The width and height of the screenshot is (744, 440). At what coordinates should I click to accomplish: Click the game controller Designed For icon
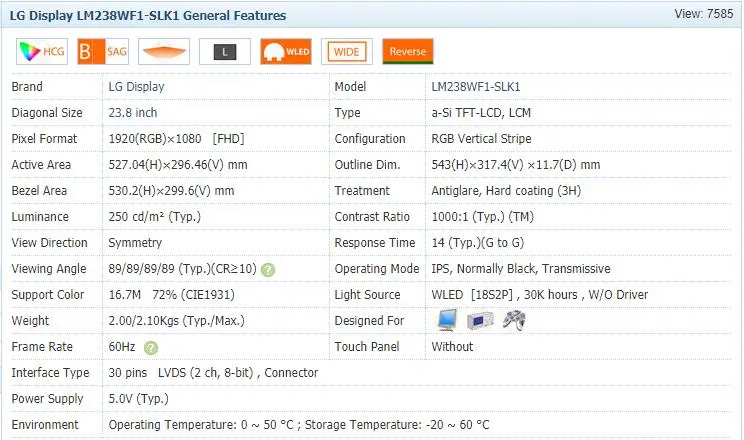click(x=514, y=320)
